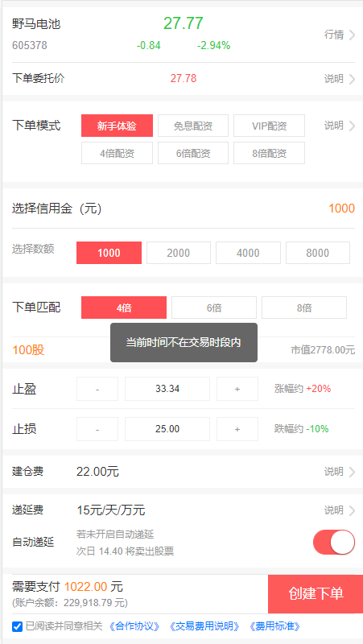
Task: Uncheck the 已阅读并同意相关 checkbox
Action: coord(17,627)
